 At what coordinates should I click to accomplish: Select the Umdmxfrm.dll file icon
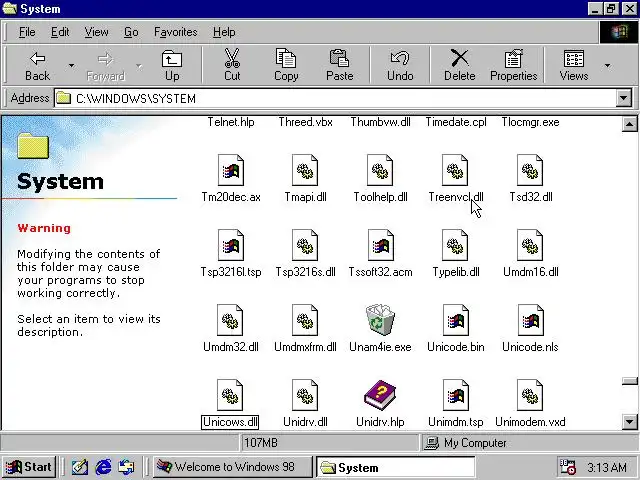pyautogui.click(x=305, y=320)
